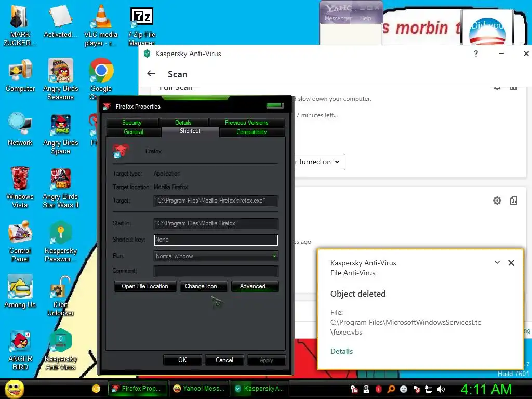The image size is (532, 399).
Task: Launch Angry Birds Seasons from the desktop
Action: tap(60, 79)
